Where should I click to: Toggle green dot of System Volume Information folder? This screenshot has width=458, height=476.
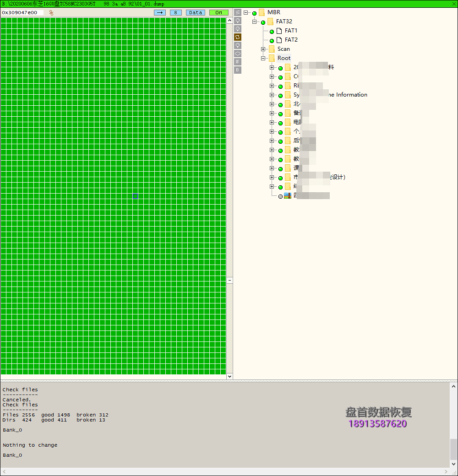click(x=281, y=96)
